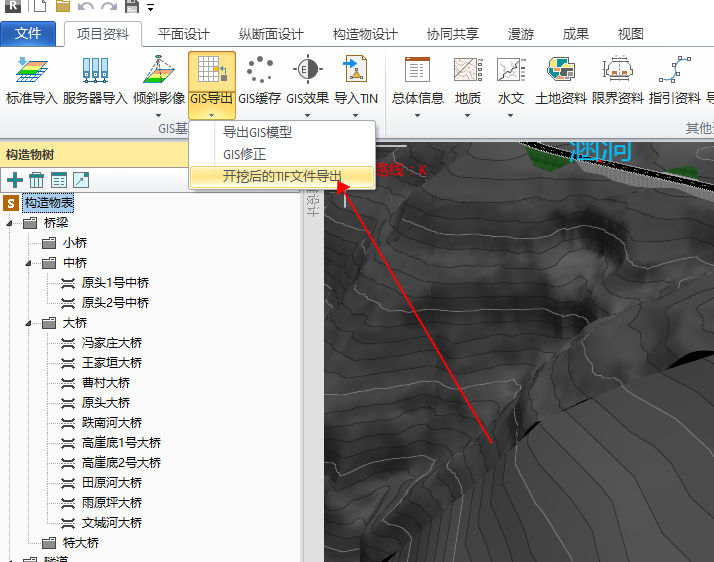This screenshot has height=562, width=714.
Task: Select 导出GIS模型 from the dropdown menu
Action: pyautogui.click(x=257, y=132)
